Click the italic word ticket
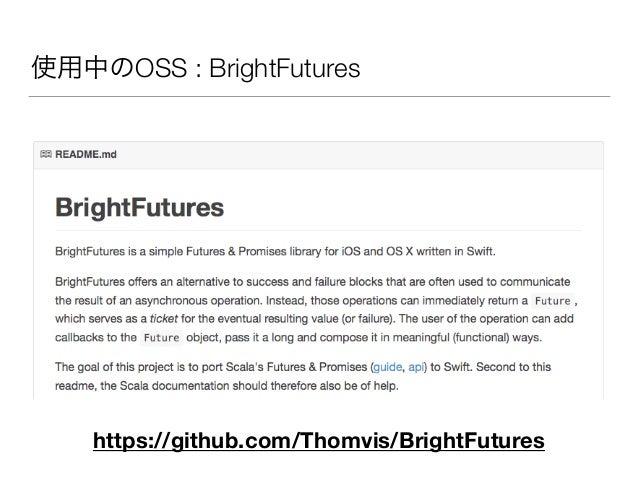 [x=164, y=319]
